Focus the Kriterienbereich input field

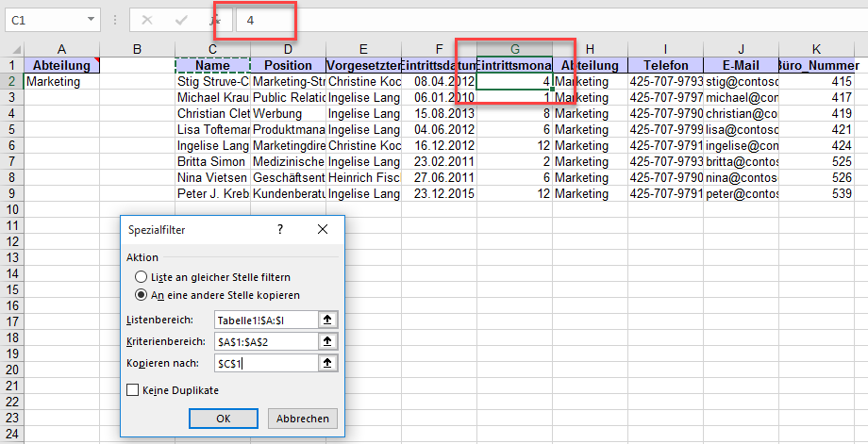[266, 341]
